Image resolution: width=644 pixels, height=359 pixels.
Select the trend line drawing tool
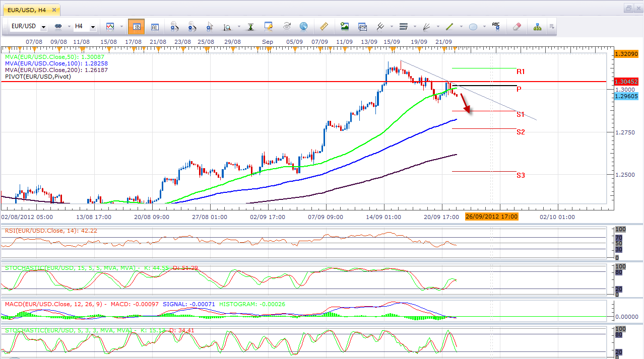point(449,26)
